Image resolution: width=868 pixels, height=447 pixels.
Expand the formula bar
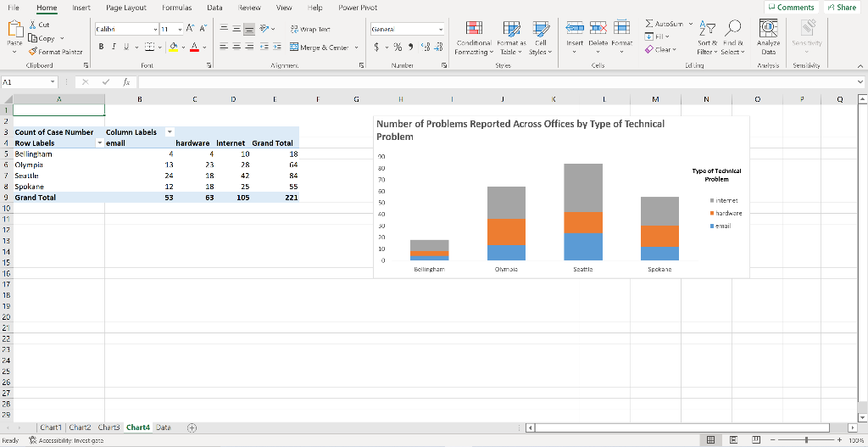pos(860,82)
